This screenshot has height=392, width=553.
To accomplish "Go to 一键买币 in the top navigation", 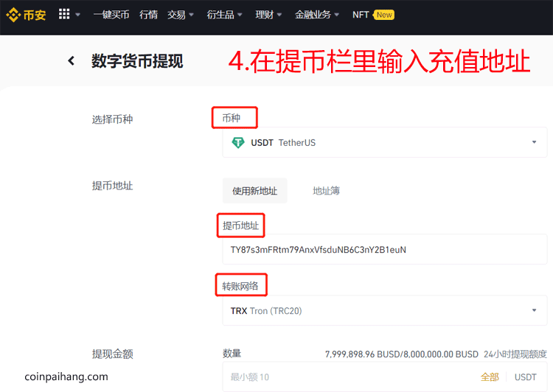I will [111, 15].
